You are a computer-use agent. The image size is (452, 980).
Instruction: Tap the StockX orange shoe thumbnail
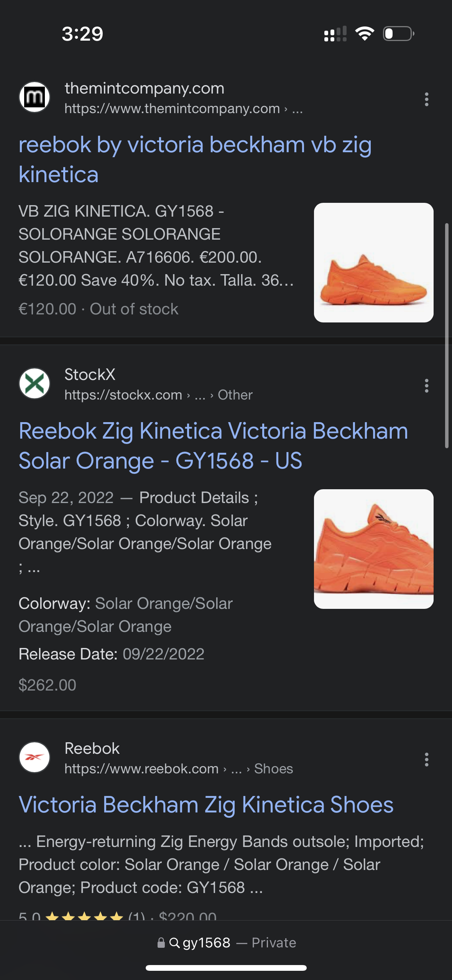[x=373, y=549]
